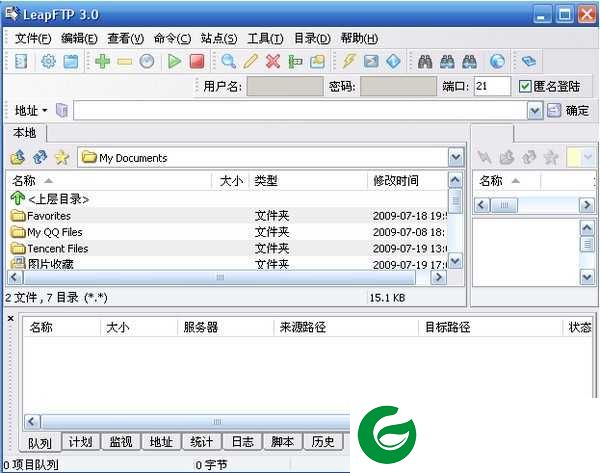The height and width of the screenshot is (473, 600).
Task: Click the site manager icon in toolbar
Action: tap(21, 61)
